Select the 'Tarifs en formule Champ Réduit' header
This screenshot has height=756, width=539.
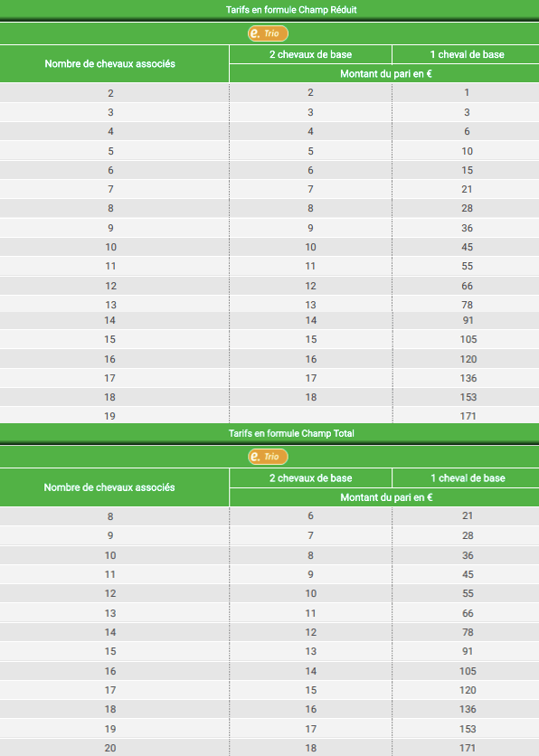[291, 10]
